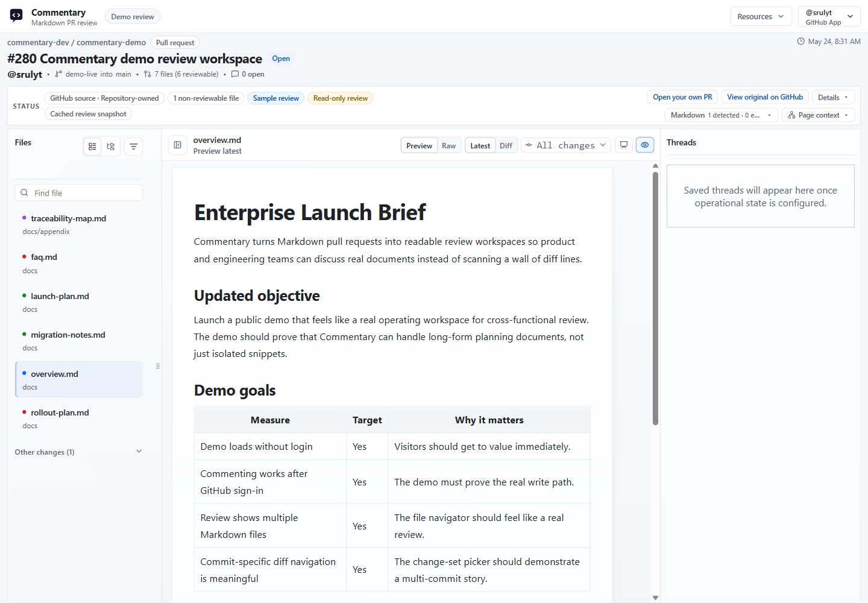Screen dimensions: 868x603
Task: Click the Sample review status pill
Action: (x=276, y=98)
